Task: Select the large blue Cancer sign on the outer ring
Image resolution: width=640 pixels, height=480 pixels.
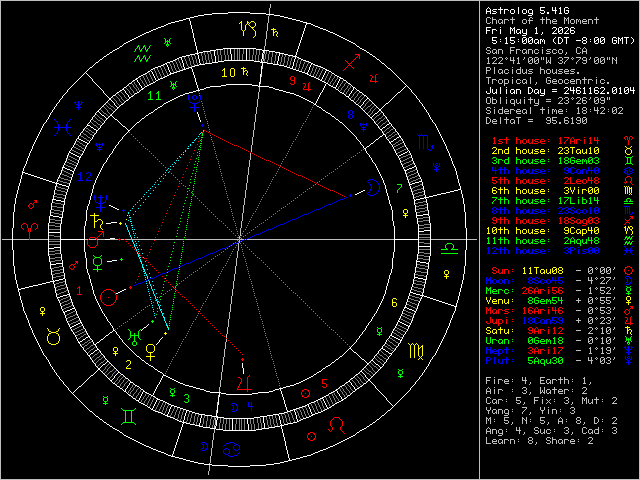Action: tap(231, 449)
